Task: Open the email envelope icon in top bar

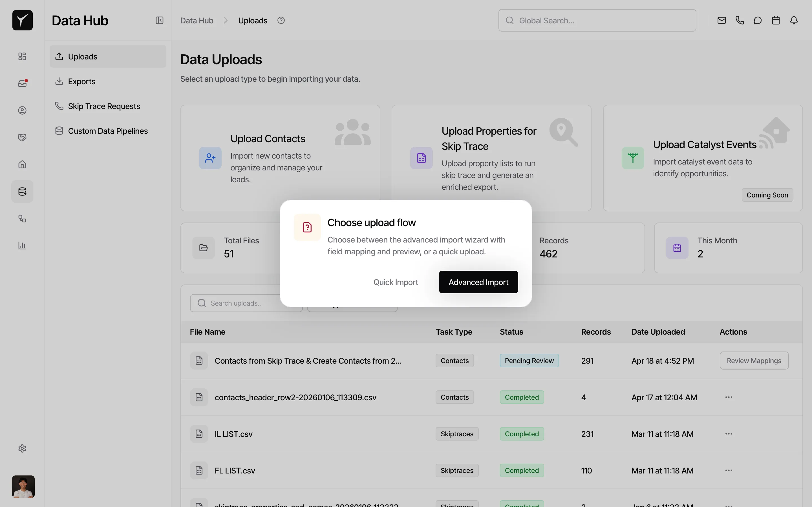Action: click(x=721, y=20)
